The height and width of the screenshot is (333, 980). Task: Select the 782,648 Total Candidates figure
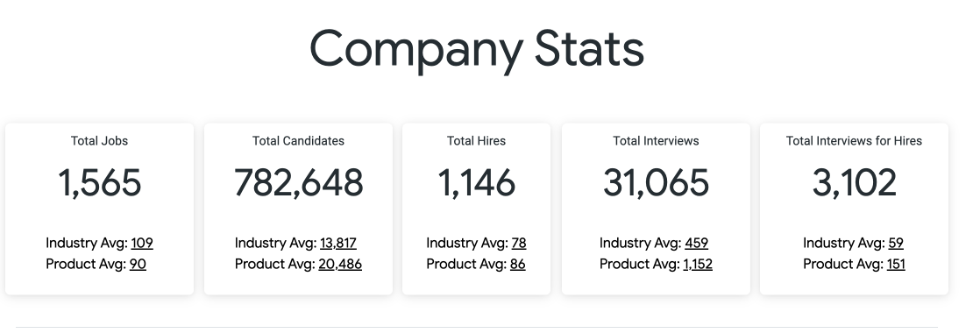pos(298,183)
